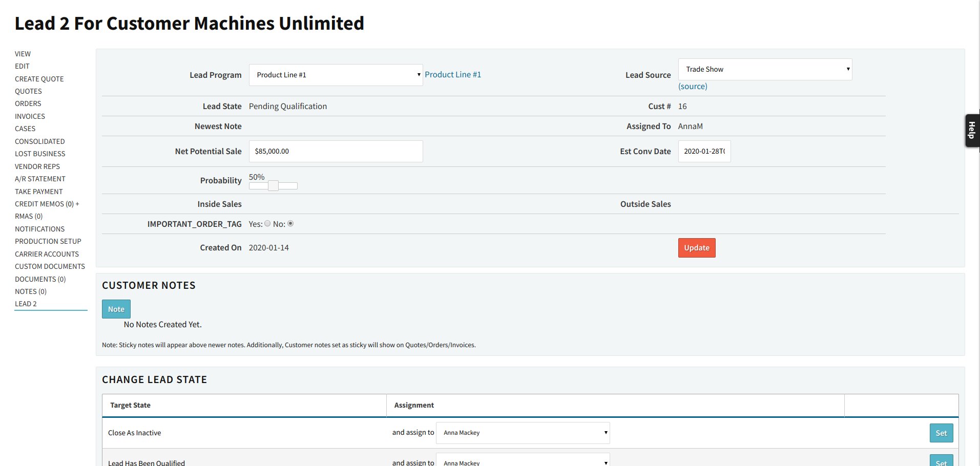This screenshot has width=980, height=466.
Task: Open assignee dropdown for Close As Inactive
Action: pyautogui.click(x=523, y=433)
